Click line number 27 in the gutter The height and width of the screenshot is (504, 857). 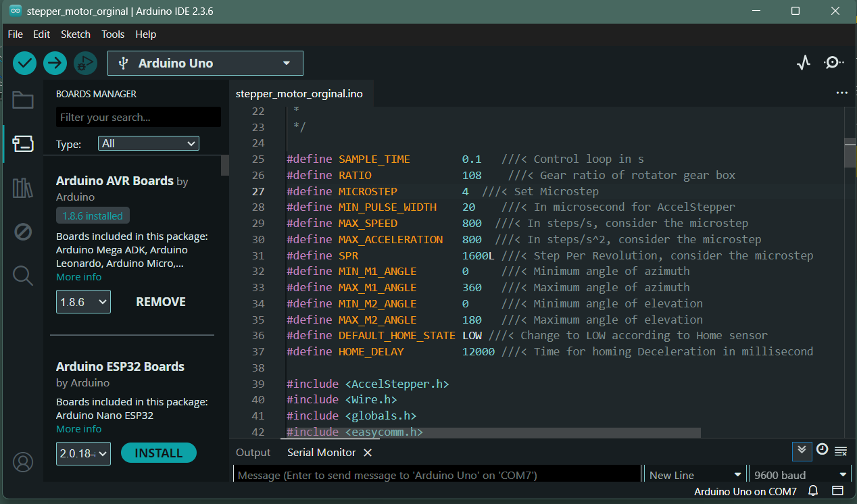tap(258, 191)
